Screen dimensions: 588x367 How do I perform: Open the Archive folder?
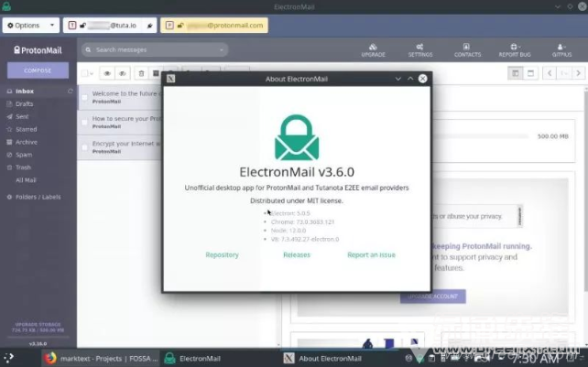(26, 142)
